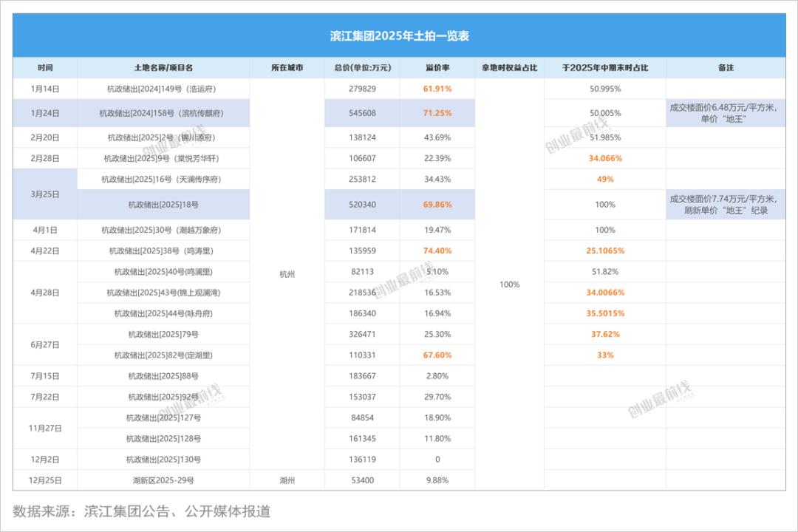Click the premium rate "9.88%"

point(437,480)
